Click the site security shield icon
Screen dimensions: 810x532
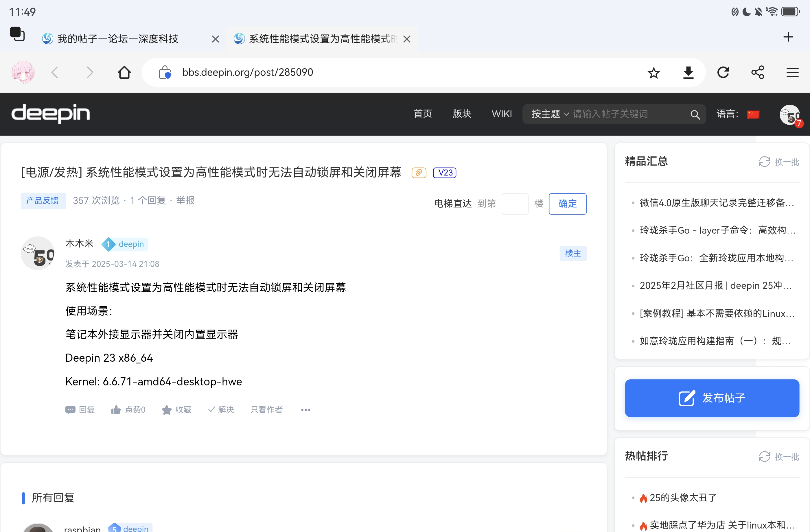click(165, 73)
